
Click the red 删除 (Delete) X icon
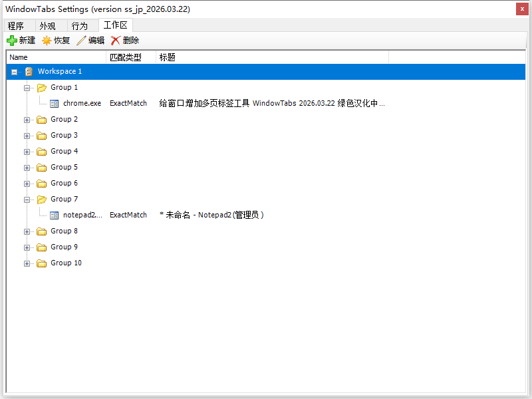114,40
